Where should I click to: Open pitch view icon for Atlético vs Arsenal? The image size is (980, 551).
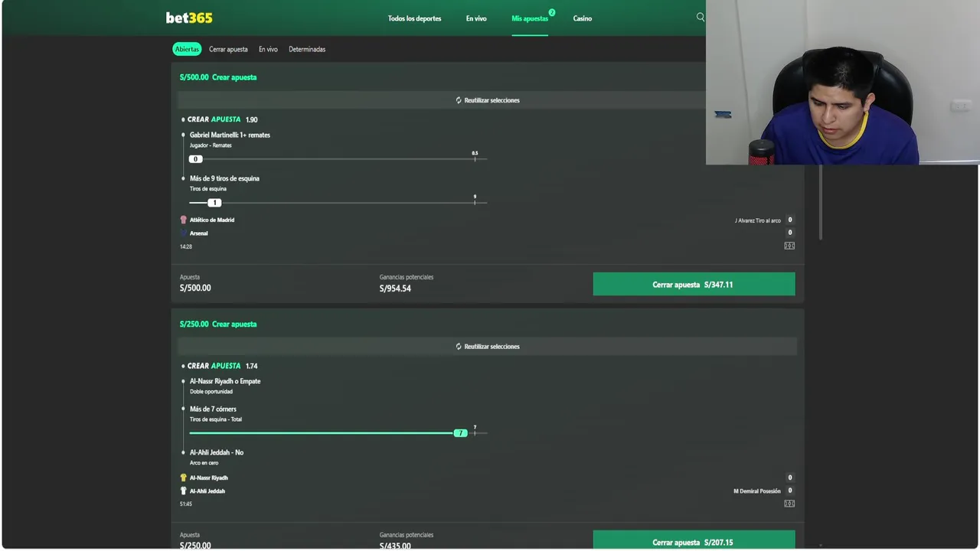click(789, 246)
